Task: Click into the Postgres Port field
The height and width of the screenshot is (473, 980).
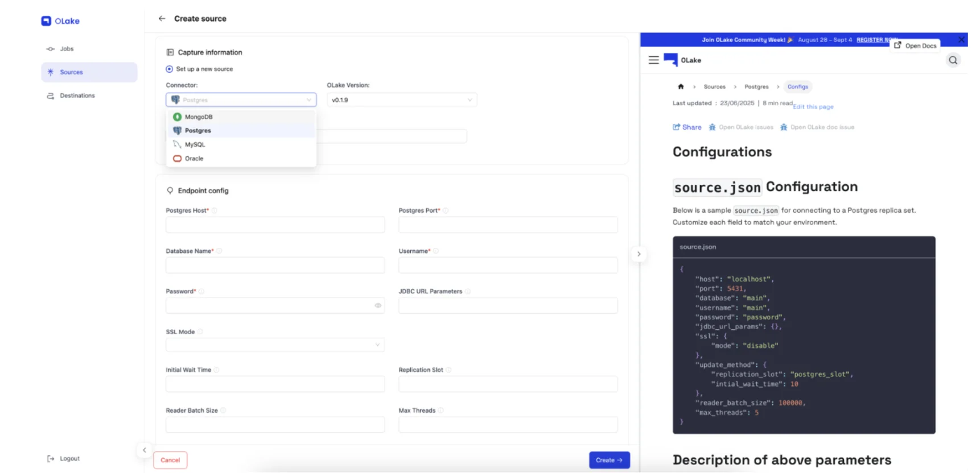Action: click(508, 225)
